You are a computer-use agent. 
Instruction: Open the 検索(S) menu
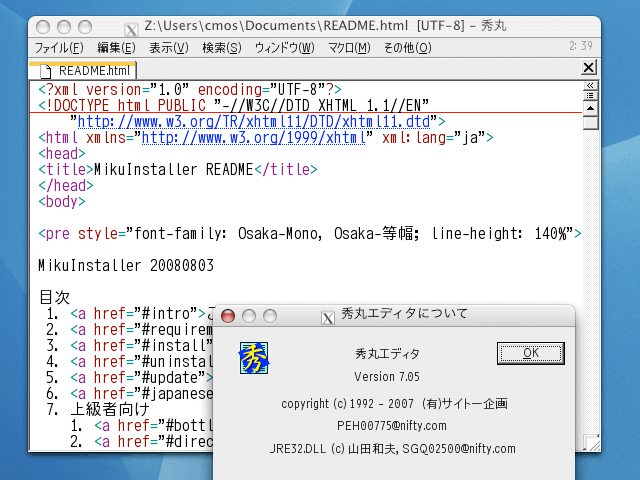click(222, 48)
